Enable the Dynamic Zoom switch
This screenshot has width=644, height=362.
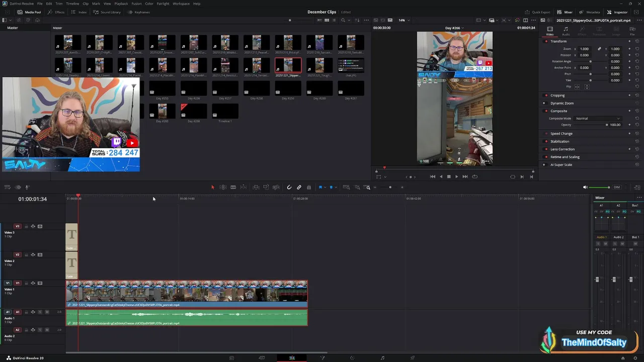[x=544, y=103]
